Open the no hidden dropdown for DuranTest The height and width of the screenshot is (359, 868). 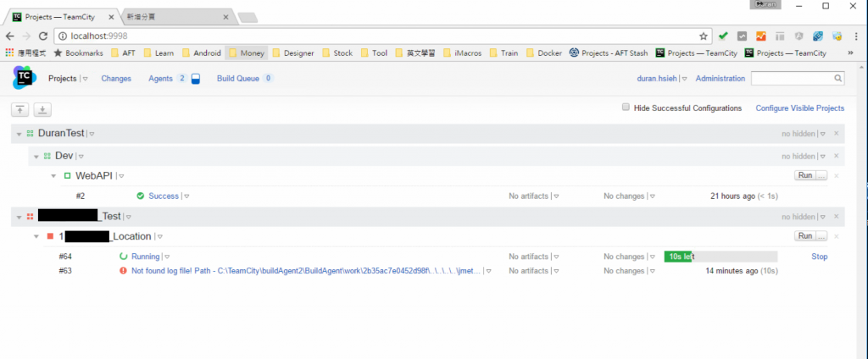point(822,134)
